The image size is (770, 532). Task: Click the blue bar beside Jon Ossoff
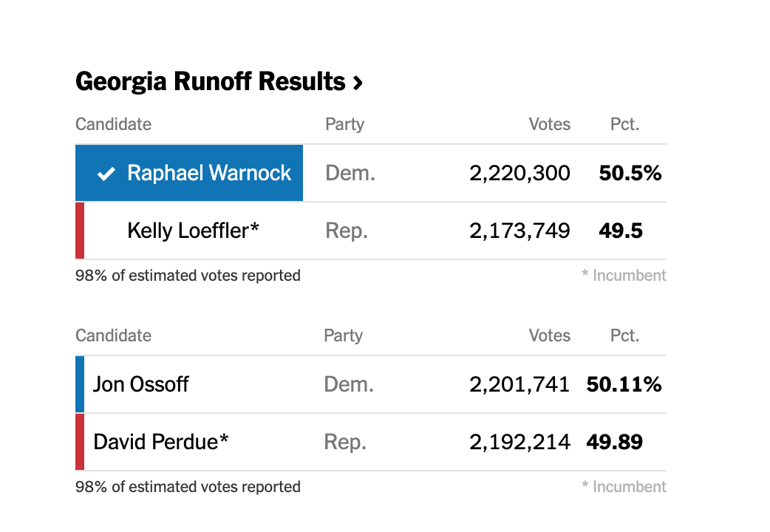(80, 384)
